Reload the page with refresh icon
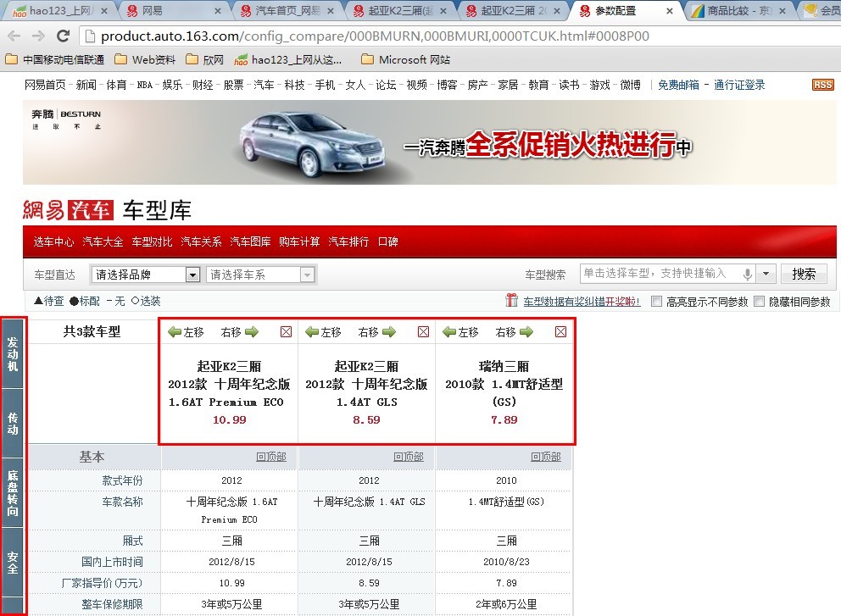The width and height of the screenshot is (841, 616). pos(63,36)
